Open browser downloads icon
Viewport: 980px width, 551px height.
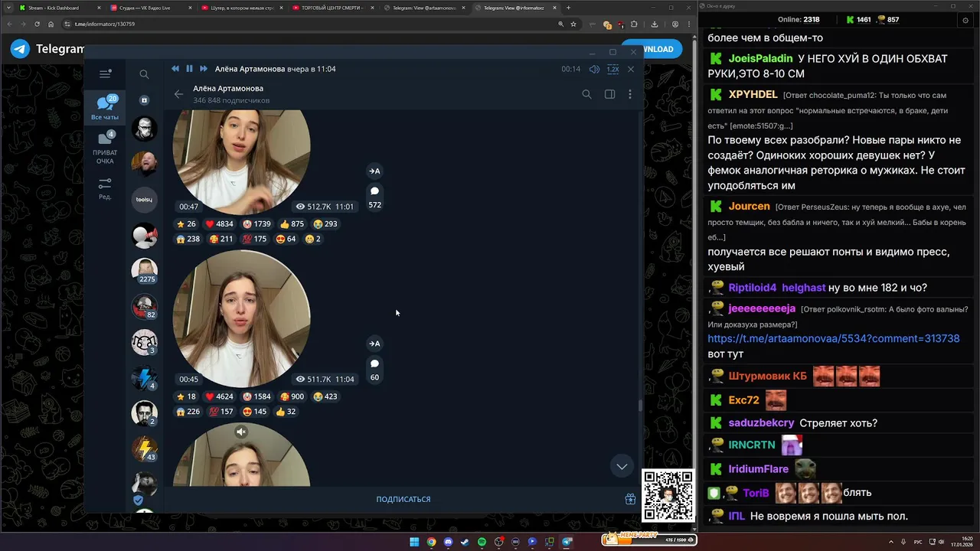click(x=655, y=24)
